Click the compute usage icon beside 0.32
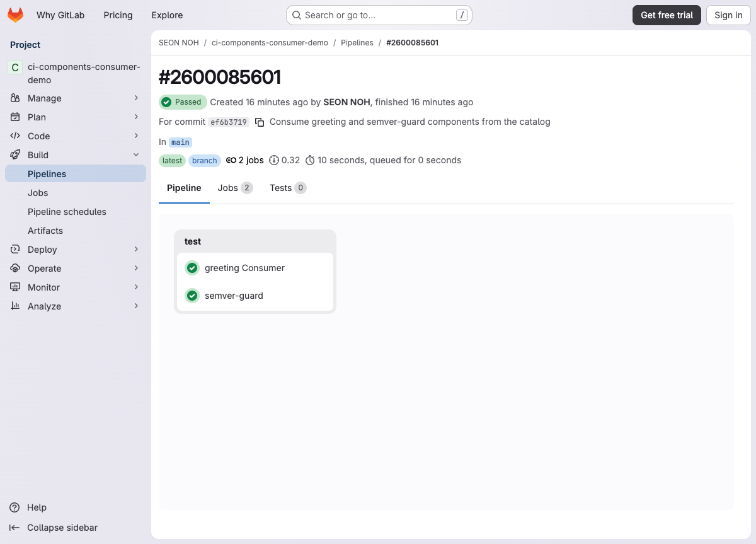 tap(274, 160)
